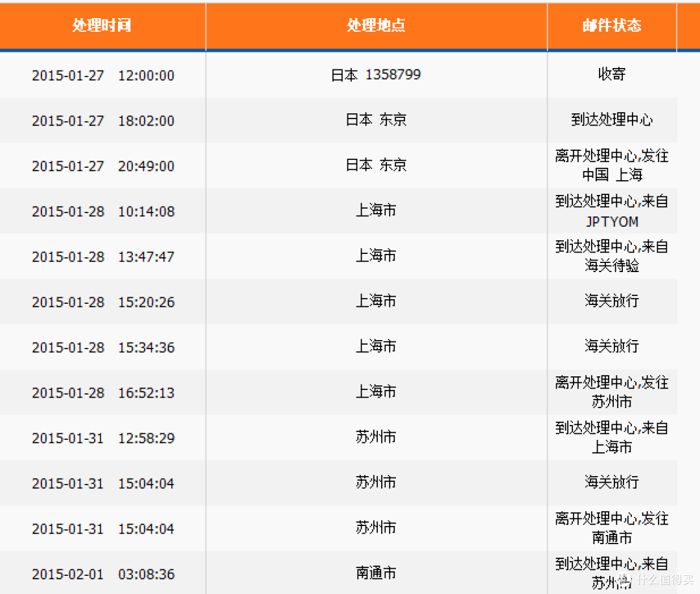The height and width of the screenshot is (594, 700).
Task: Click 上海市 in the 15:20:26 row
Action: 376,301
